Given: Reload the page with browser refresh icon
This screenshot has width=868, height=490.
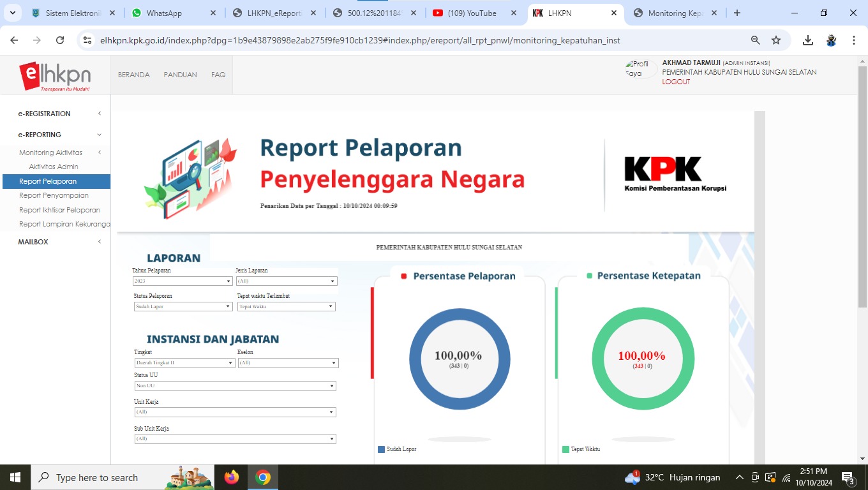Looking at the screenshot, I should [60, 40].
